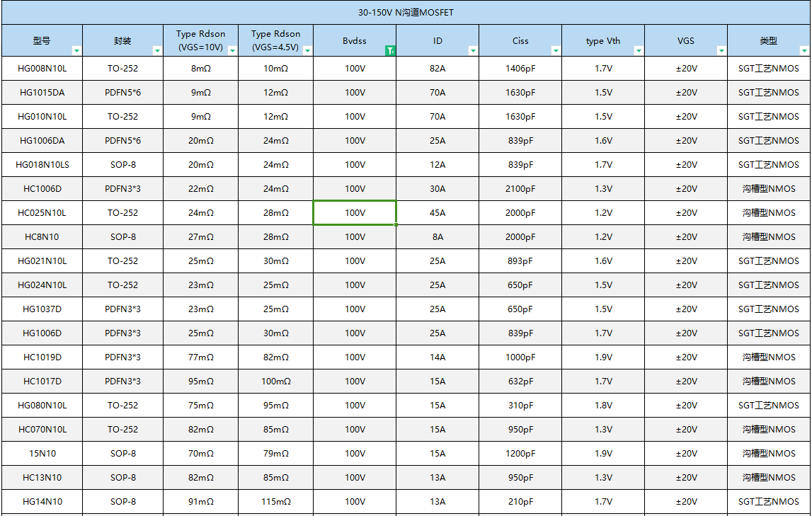Open the active filter on Bvdss column

390,50
